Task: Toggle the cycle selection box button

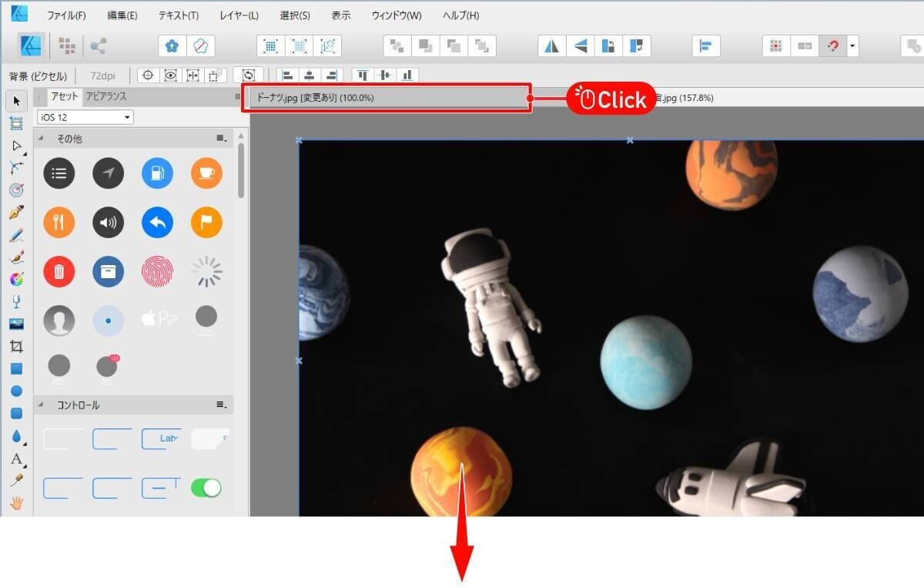Action: pyautogui.click(x=249, y=76)
